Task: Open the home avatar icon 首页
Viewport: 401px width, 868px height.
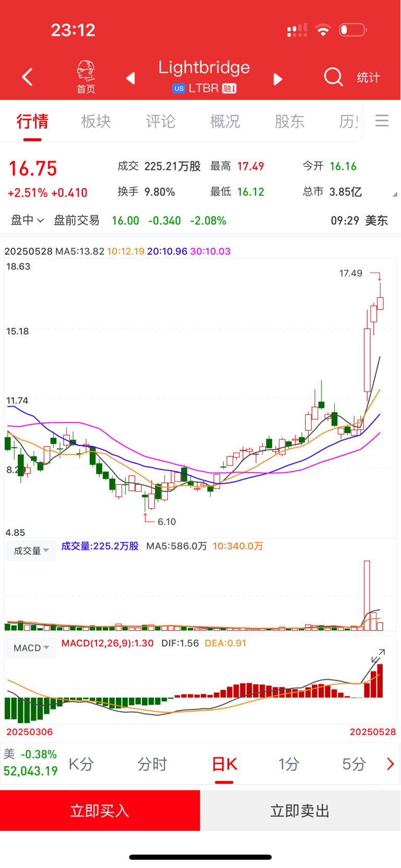Action: pyautogui.click(x=86, y=77)
